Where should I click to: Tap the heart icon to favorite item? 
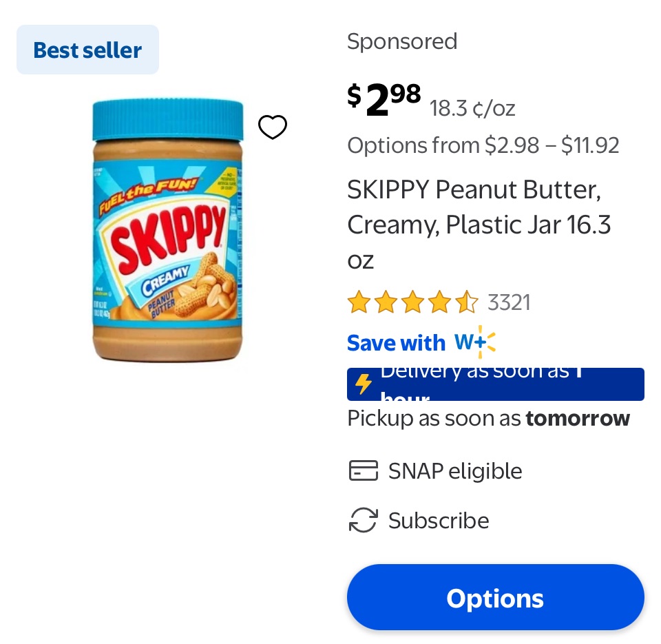[272, 127]
